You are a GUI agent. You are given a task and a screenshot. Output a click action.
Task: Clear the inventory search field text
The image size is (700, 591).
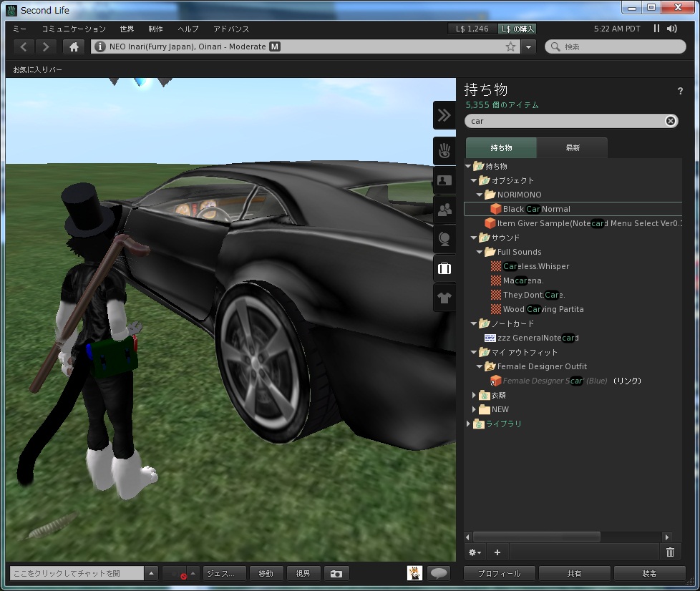coord(671,121)
